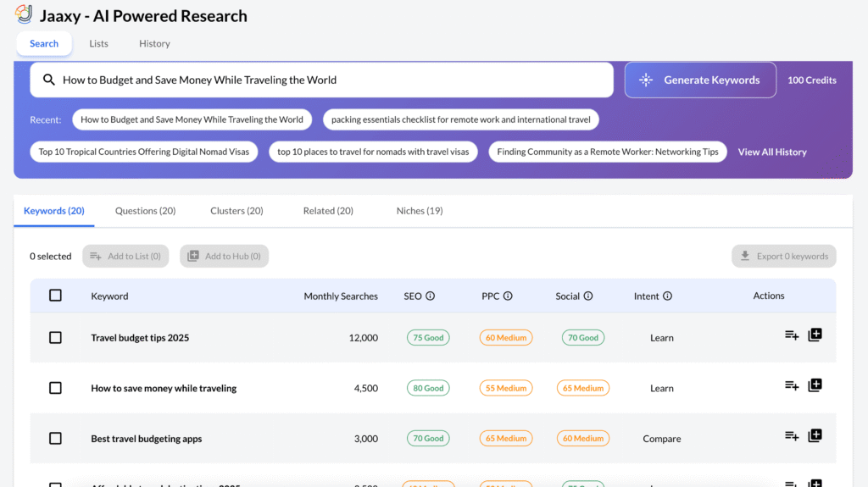This screenshot has width=868, height=487.
Task: Click '70 Good' Social badge
Action: point(583,338)
